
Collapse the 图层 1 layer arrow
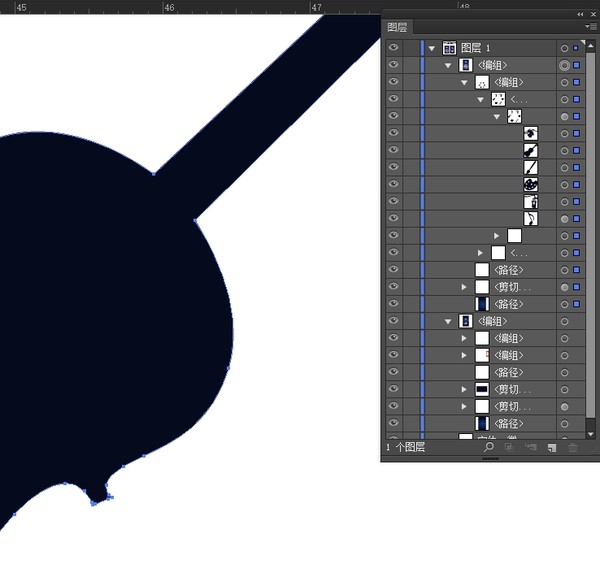click(432, 48)
